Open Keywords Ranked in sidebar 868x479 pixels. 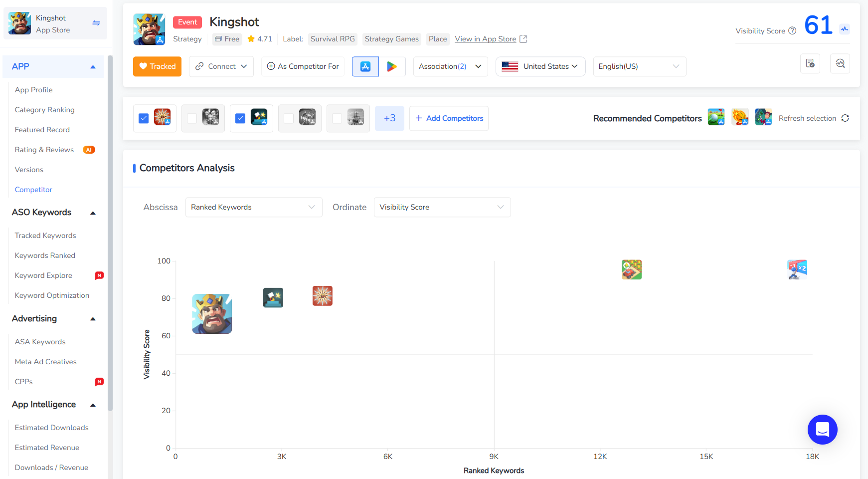(x=45, y=255)
